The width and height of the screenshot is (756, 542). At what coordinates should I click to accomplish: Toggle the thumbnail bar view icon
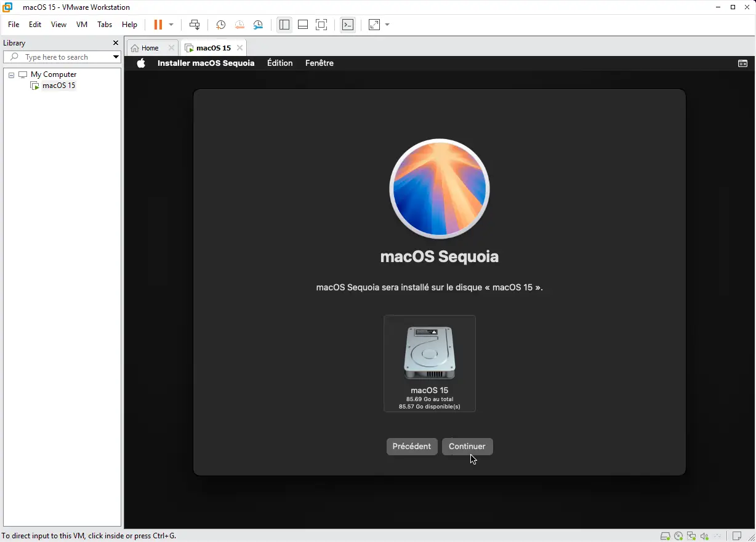coord(303,25)
